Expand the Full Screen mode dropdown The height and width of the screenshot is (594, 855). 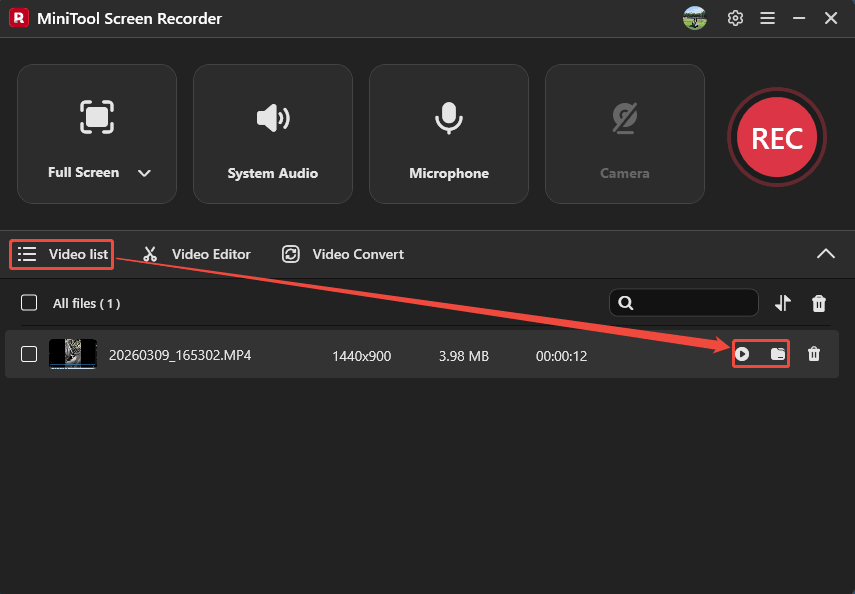pyautogui.click(x=144, y=172)
